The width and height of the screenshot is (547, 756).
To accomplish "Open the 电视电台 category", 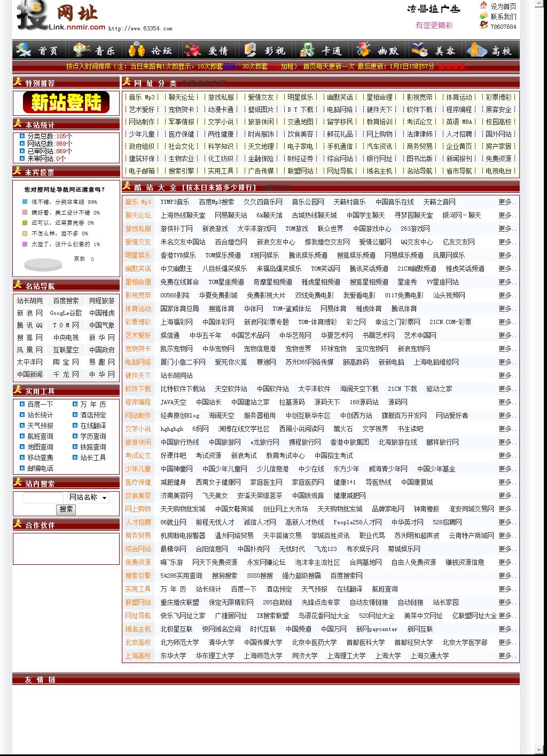I will click(498, 171).
